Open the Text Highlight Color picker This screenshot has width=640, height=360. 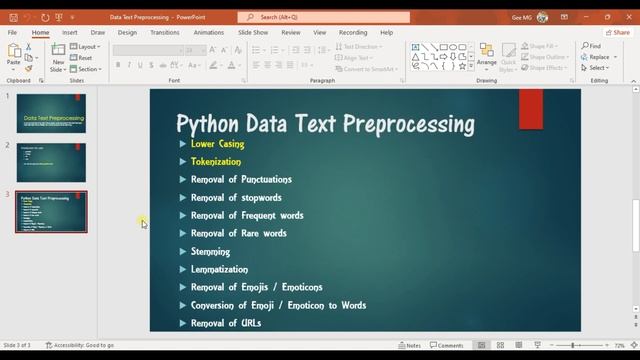213,65
